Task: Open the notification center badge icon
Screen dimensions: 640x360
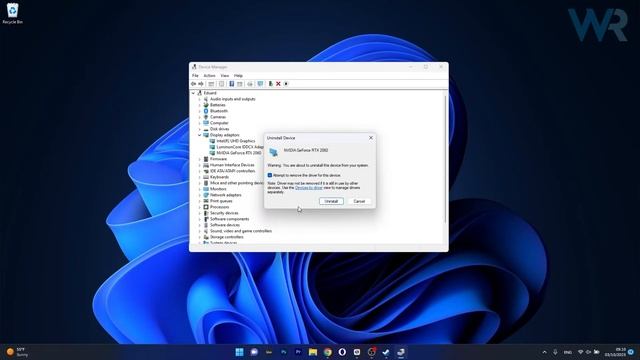Action: pos(631,352)
